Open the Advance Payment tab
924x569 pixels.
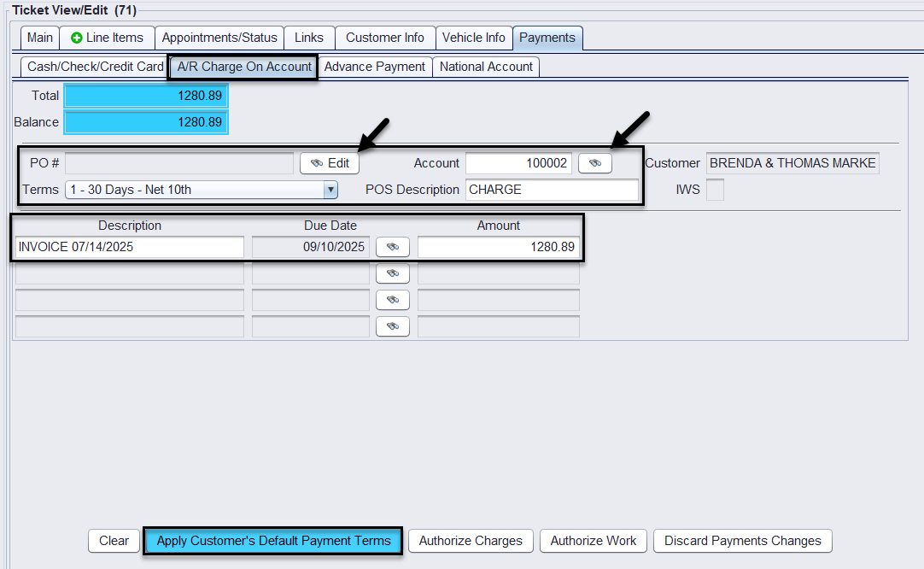point(375,67)
